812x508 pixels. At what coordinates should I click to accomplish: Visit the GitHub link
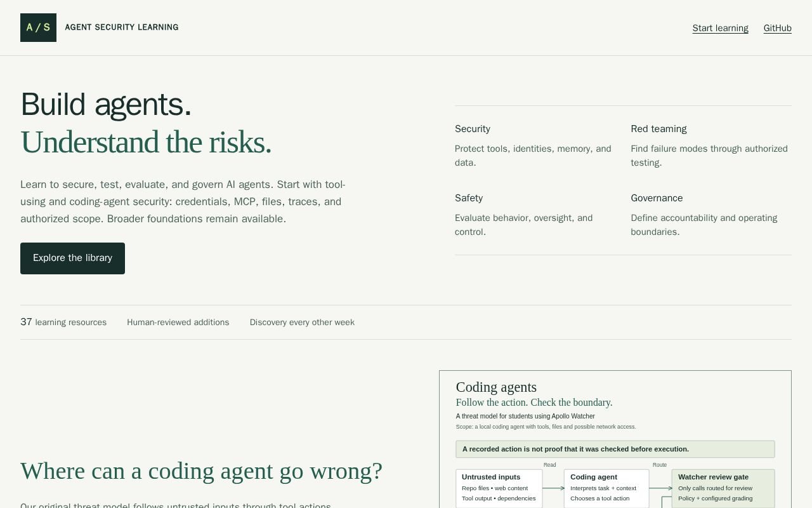777,28
